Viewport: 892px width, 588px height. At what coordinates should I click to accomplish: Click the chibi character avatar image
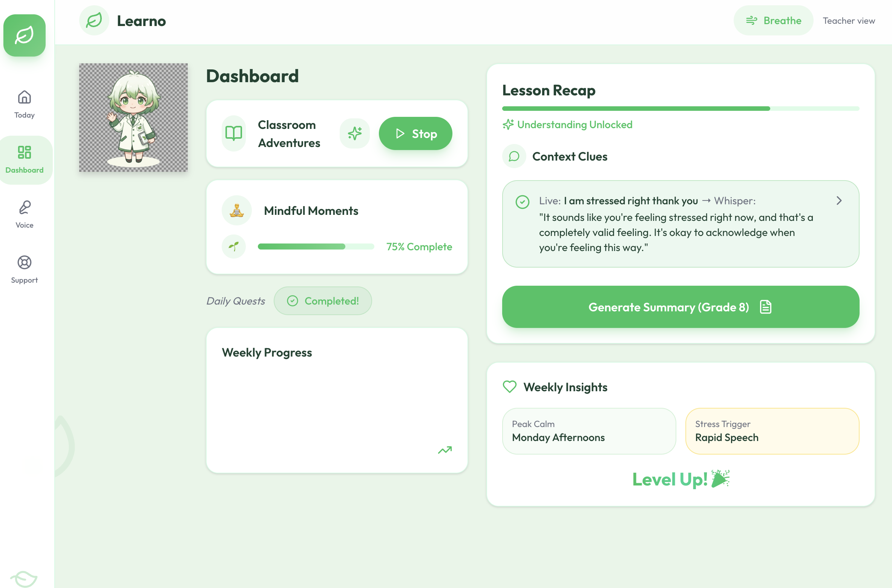click(x=133, y=118)
